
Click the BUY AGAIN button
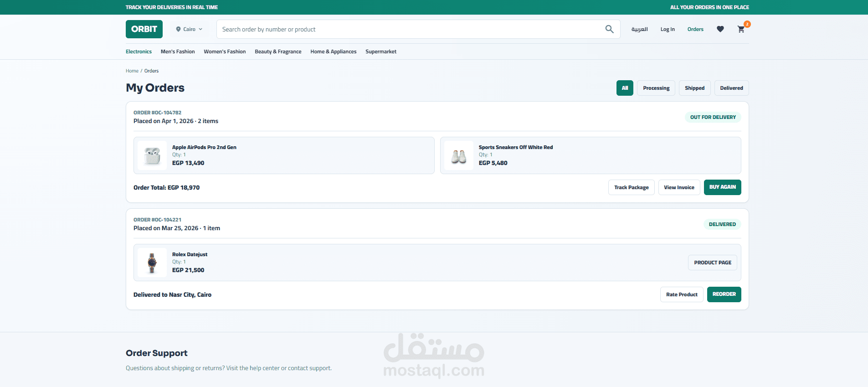click(723, 187)
